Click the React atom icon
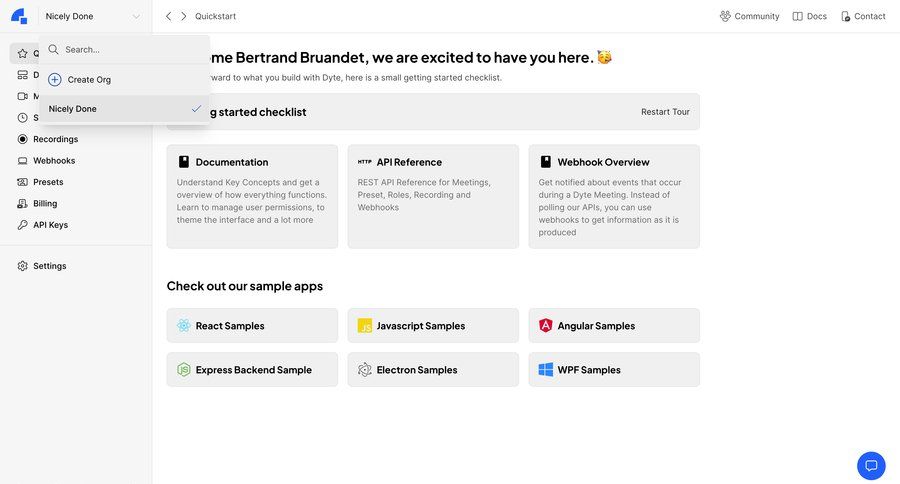The image size is (900, 484). [x=184, y=326]
